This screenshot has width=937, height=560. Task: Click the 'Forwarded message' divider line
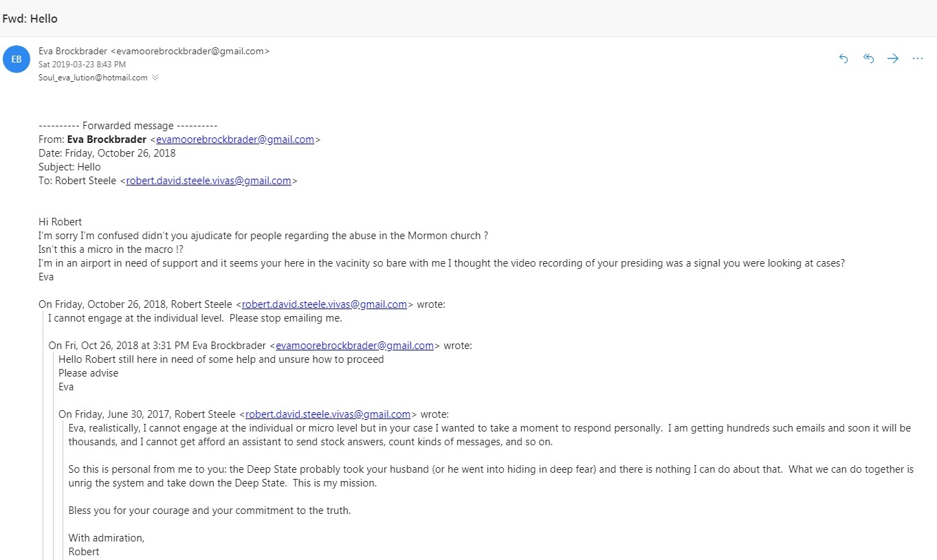click(128, 126)
